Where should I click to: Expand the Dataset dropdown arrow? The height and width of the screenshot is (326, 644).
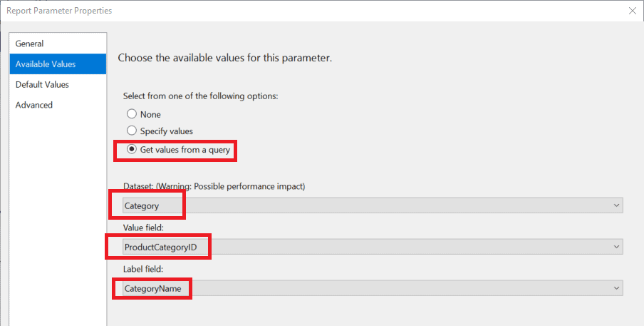point(616,205)
